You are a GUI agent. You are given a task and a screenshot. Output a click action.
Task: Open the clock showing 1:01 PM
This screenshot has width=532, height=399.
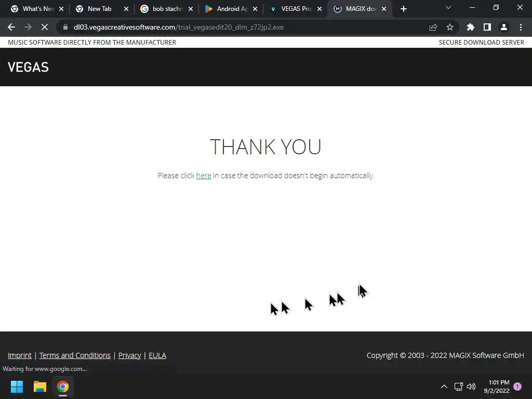(497, 387)
